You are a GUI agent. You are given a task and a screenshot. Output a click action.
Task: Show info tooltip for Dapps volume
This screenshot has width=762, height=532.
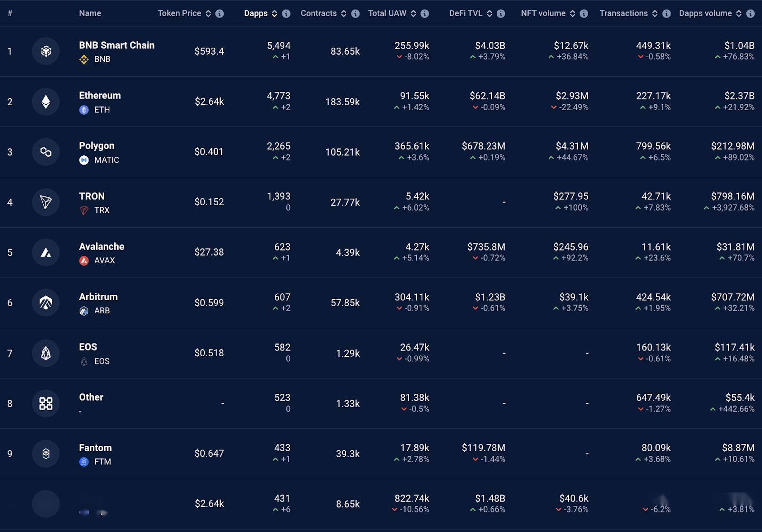tap(751, 13)
